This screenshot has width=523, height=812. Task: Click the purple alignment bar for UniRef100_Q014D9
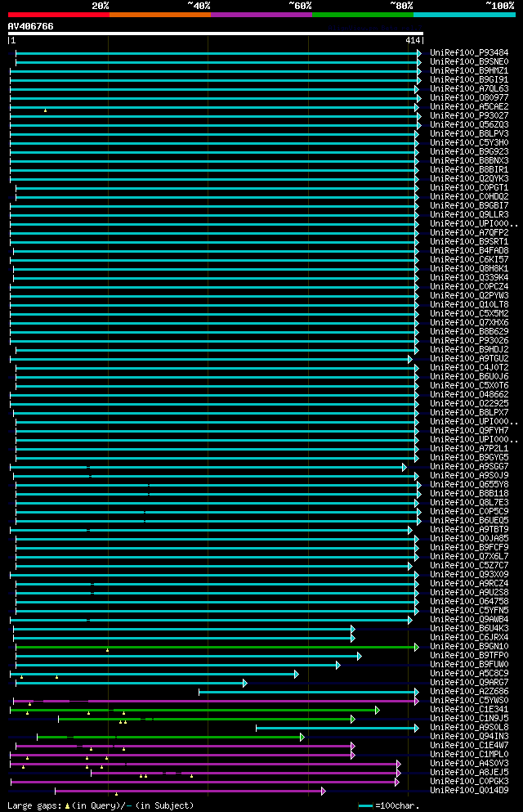[190, 792]
